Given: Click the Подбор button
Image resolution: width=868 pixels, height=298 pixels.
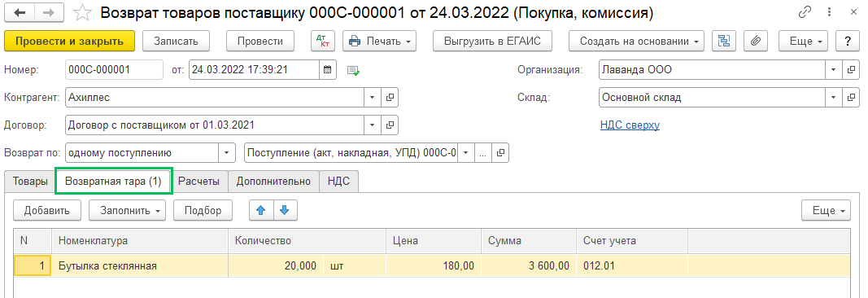Looking at the screenshot, I should [x=203, y=211].
